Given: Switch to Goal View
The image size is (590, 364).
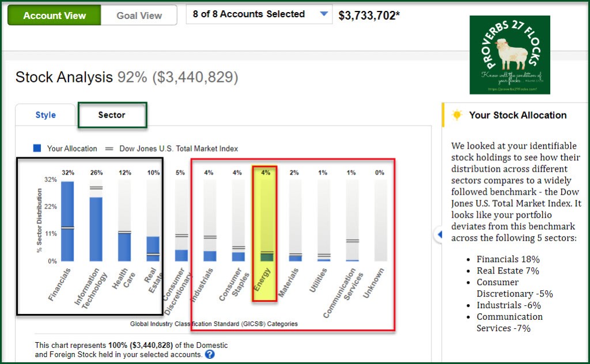Looking at the screenshot, I should (x=139, y=16).
